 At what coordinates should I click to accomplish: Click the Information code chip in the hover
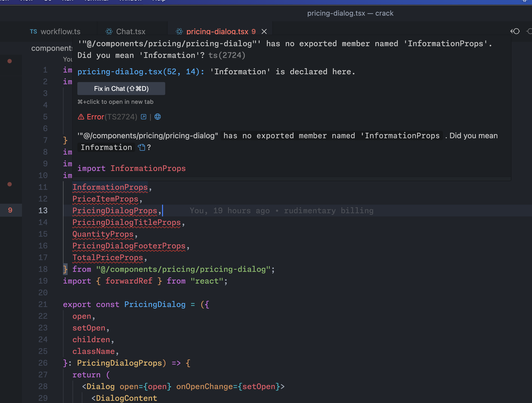click(106, 147)
